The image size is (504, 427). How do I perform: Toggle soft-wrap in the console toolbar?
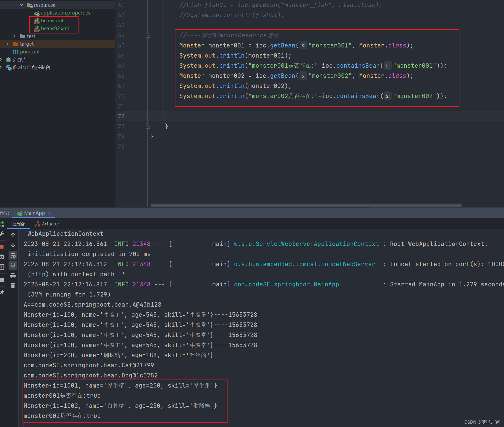(13, 256)
